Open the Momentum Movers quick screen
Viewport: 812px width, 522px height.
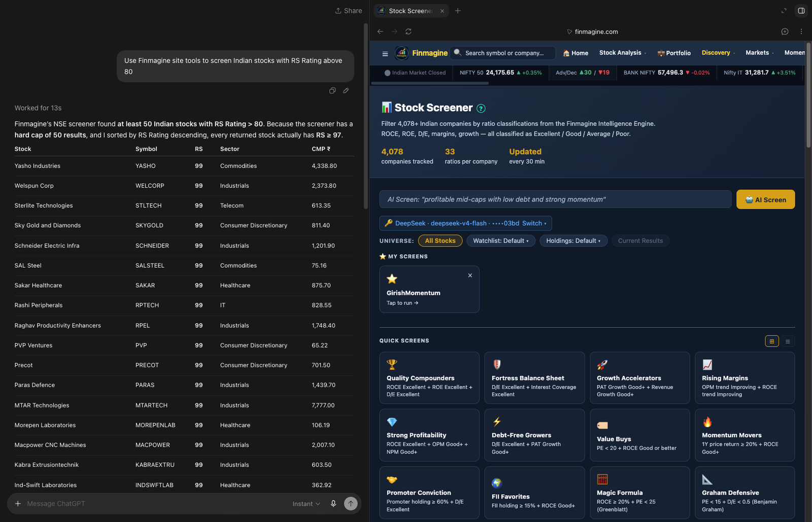pos(745,435)
